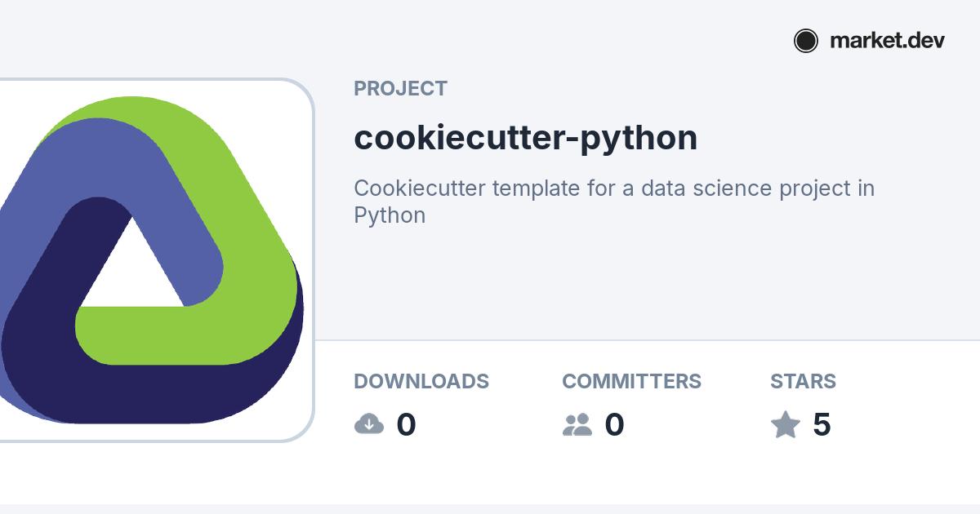
Task: Open the market.dev brand name link
Action: 887,41
